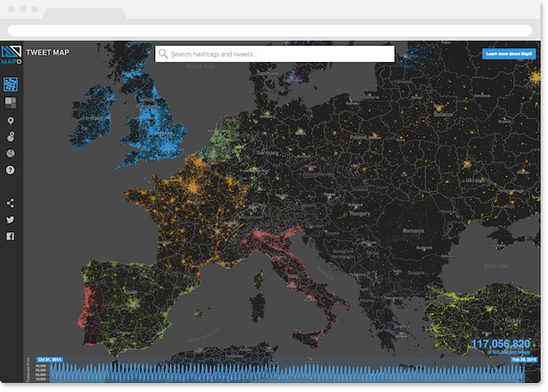Focus the Search hashtags and tweets field

tap(274, 54)
